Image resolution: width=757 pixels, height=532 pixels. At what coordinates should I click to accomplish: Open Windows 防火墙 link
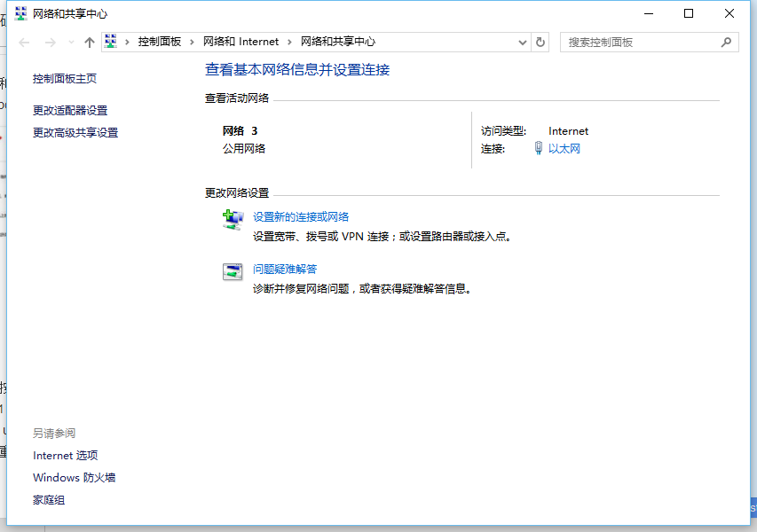click(74, 478)
